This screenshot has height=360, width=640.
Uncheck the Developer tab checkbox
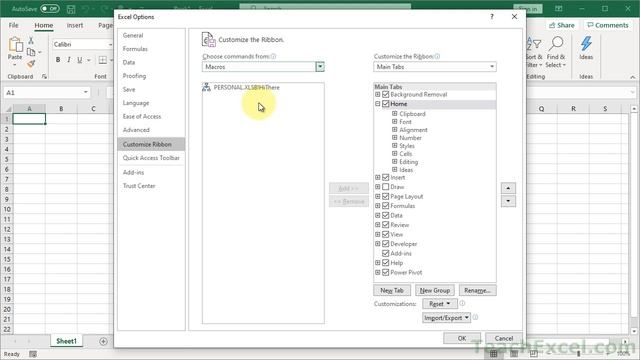pyautogui.click(x=386, y=244)
